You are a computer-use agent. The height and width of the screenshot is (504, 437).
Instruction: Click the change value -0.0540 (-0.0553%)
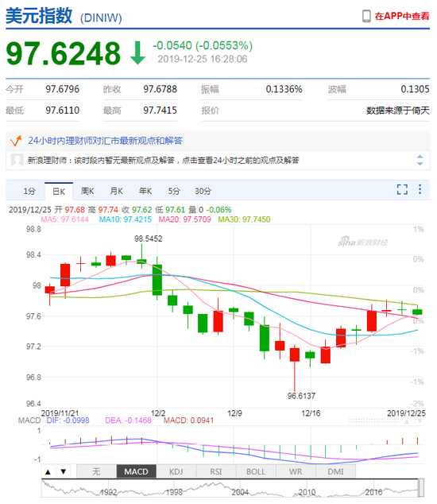(x=203, y=45)
